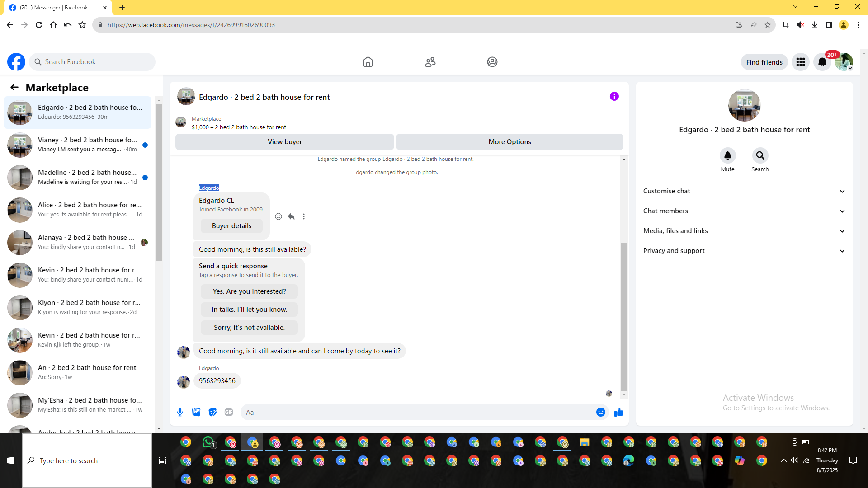Toggle browser side panel icon
The width and height of the screenshot is (868, 488).
click(829, 25)
